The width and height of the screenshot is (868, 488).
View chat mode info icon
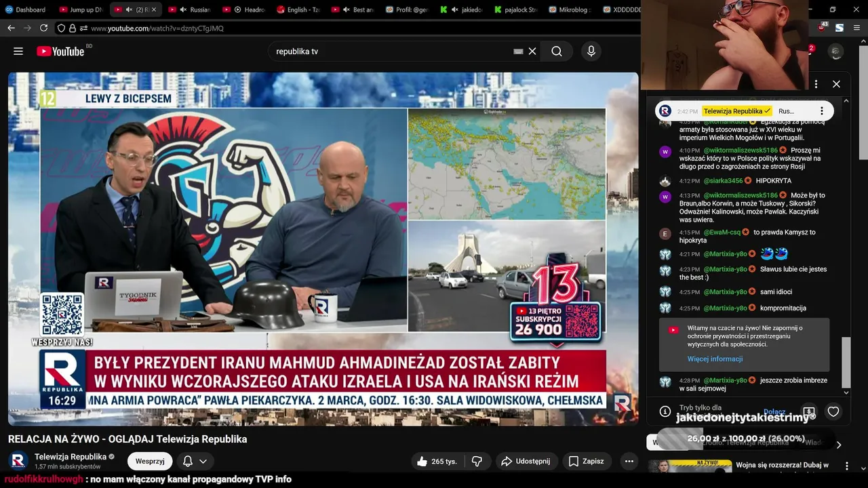point(665,411)
